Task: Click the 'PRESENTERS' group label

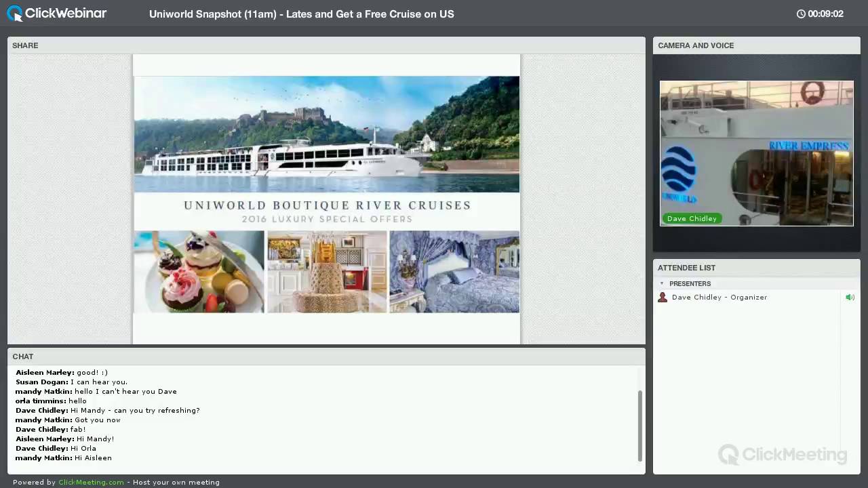Action: pos(690,284)
